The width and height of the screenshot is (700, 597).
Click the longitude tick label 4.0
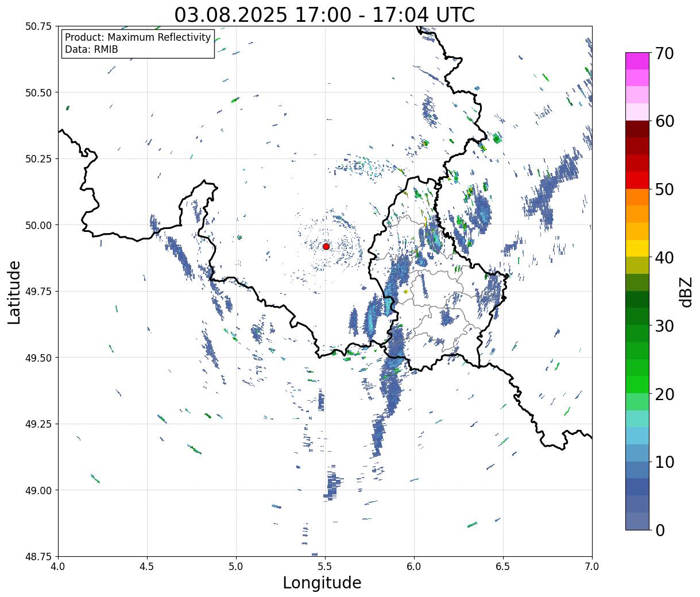58,566
